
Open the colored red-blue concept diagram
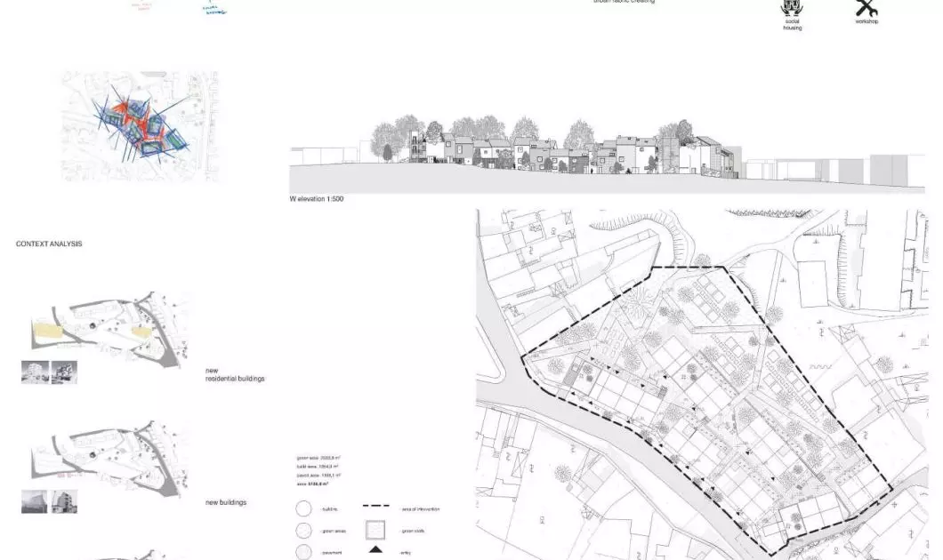(x=141, y=126)
